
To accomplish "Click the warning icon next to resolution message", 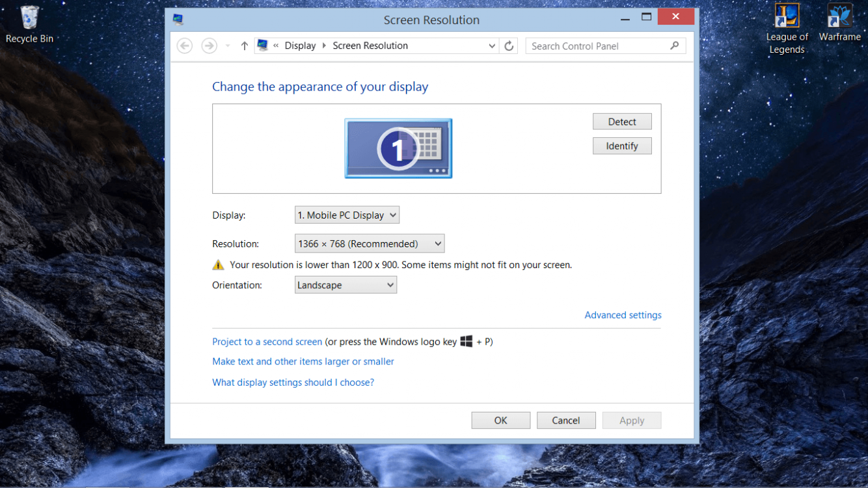I will click(x=219, y=264).
